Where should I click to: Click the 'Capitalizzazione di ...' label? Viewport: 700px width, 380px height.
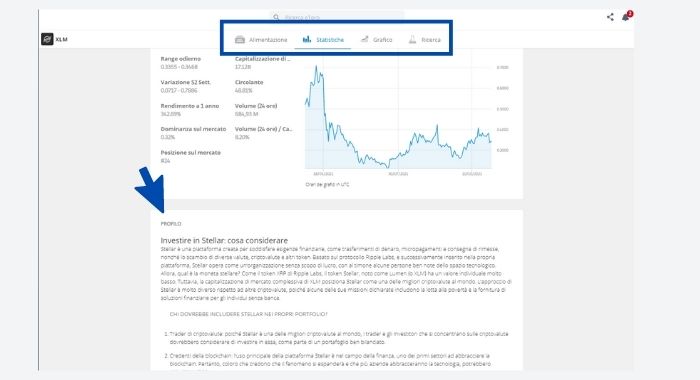coord(262,58)
